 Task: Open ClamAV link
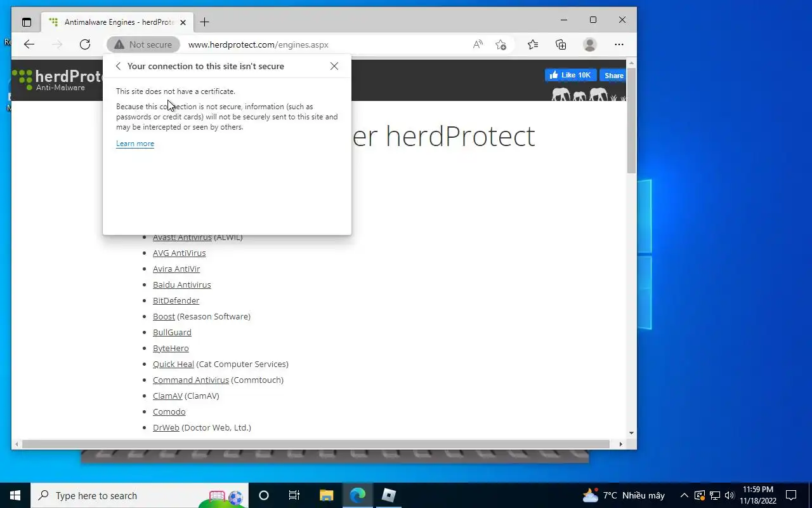(x=167, y=396)
